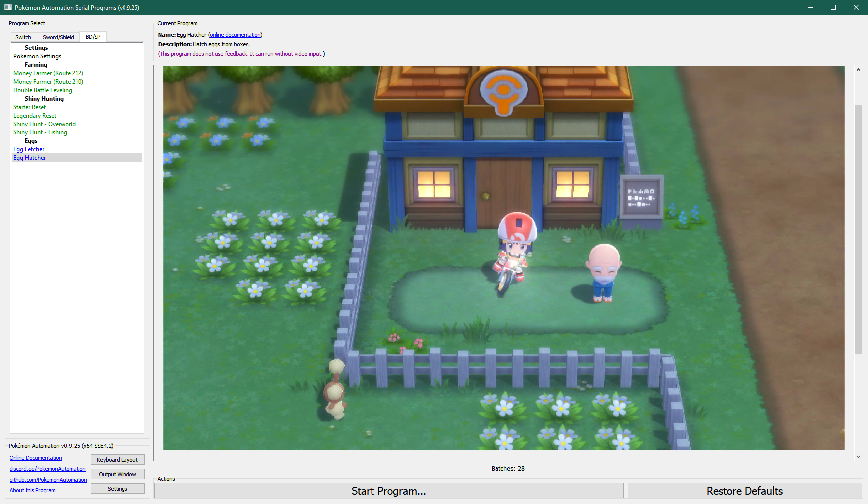
Task: Open the Starter Reset program
Action: click(x=30, y=107)
